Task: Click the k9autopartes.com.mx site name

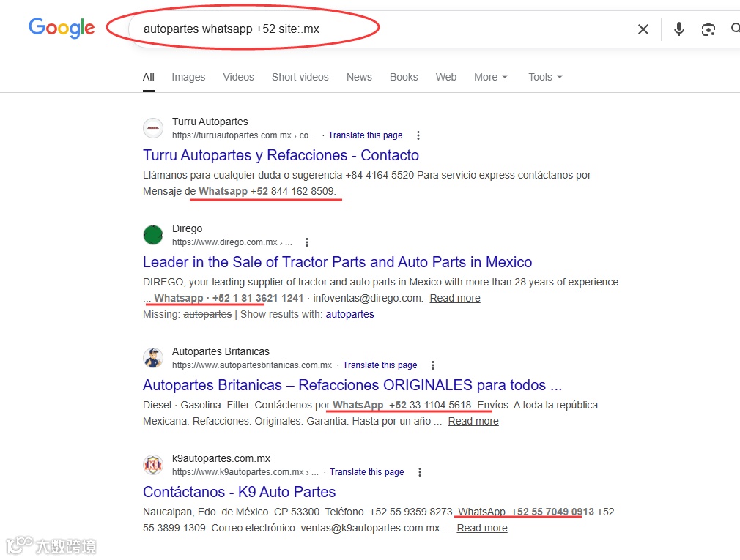Action: (x=221, y=459)
